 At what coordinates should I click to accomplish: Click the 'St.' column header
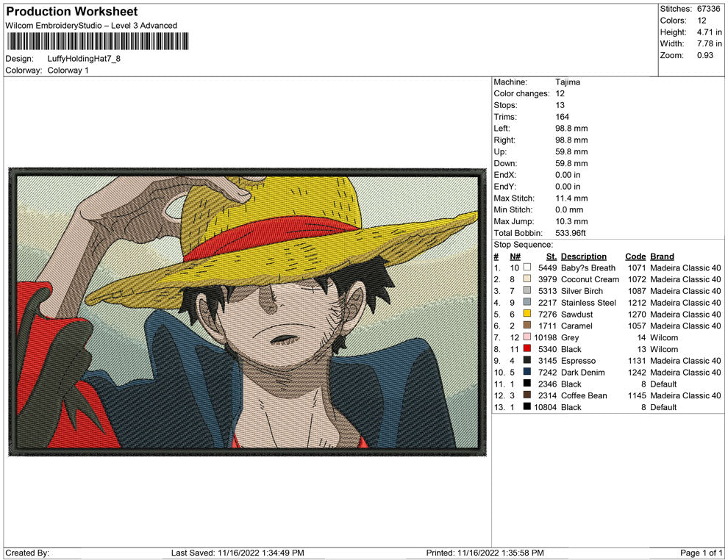[551, 256]
